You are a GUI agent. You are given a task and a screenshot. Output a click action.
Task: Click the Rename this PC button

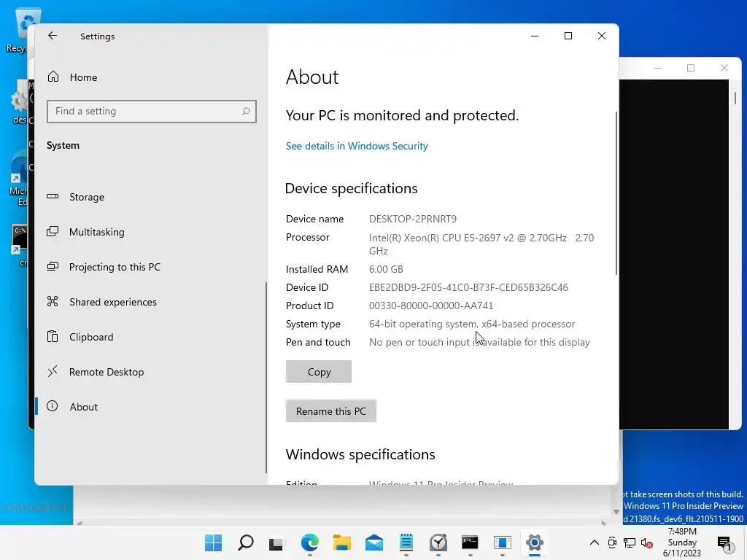(331, 411)
